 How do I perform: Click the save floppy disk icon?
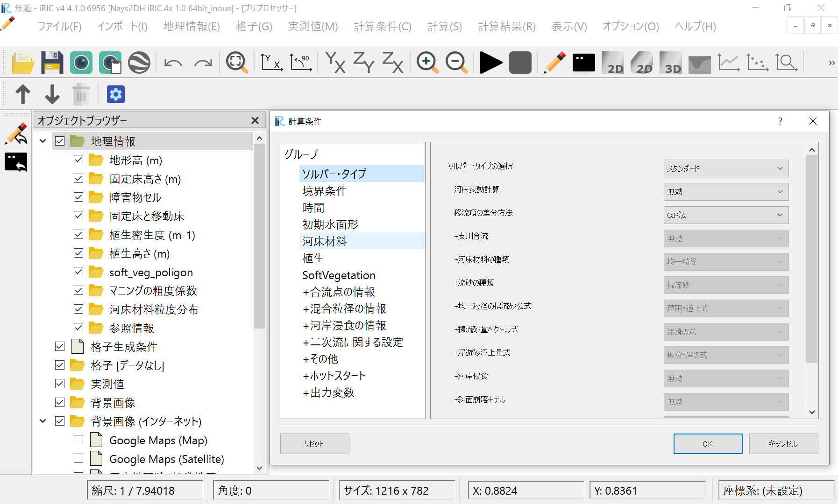[x=52, y=63]
